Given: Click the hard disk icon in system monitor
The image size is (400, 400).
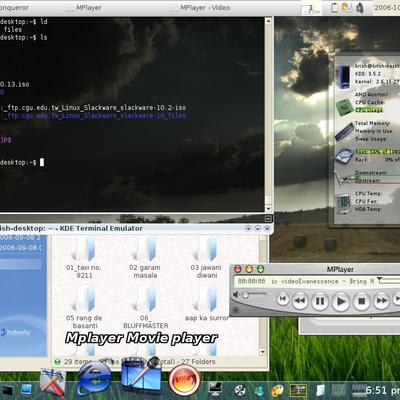Looking at the screenshot, I should point(344,156).
